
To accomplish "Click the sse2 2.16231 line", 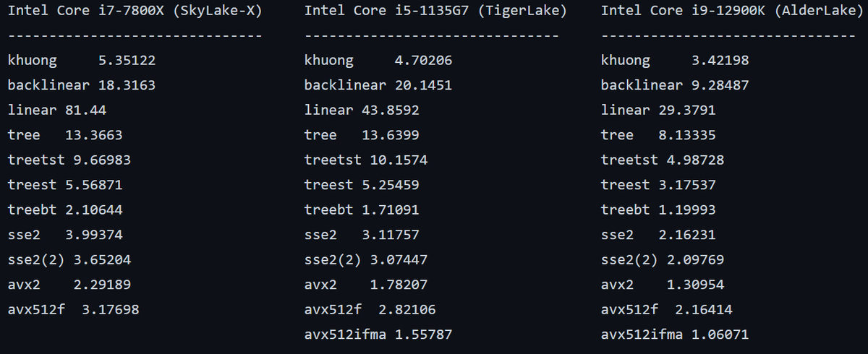I will (x=658, y=235).
